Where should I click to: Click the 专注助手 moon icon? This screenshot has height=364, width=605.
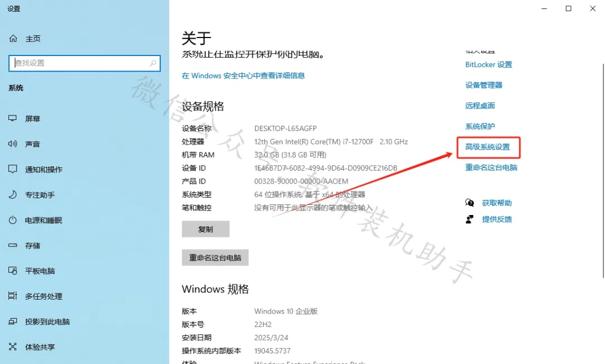tap(13, 194)
